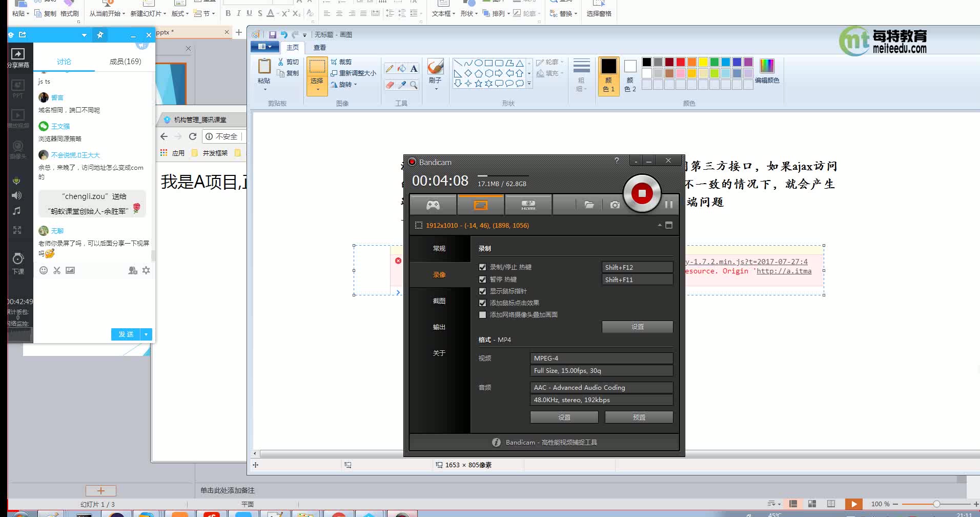Viewport: 980px width, 517px height.
Task: Toggle pause hotkey checkbox
Action: [482, 280]
